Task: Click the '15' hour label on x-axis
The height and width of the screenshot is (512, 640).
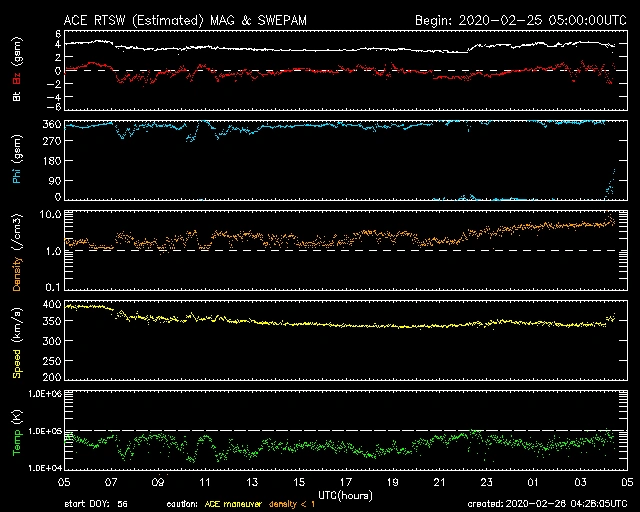Action: pyautogui.click(x=299, y=482)
